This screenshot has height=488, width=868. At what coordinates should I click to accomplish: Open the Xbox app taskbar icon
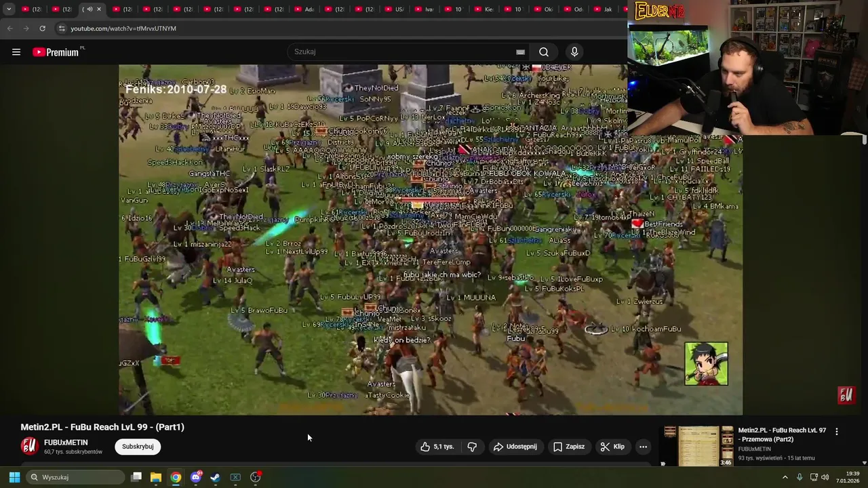pyautogui.click(x=235, y=477)
